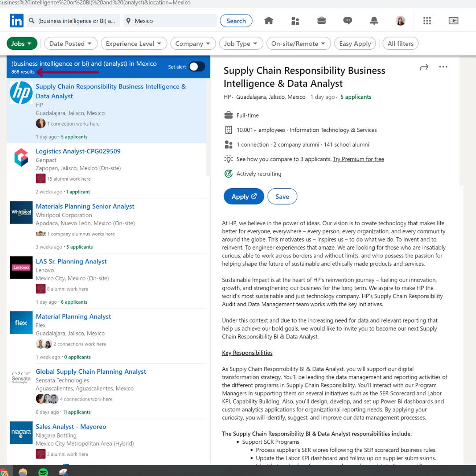Click the job search keywords field
The height and width of the screenshot is (476, 476).
point(74,21)
